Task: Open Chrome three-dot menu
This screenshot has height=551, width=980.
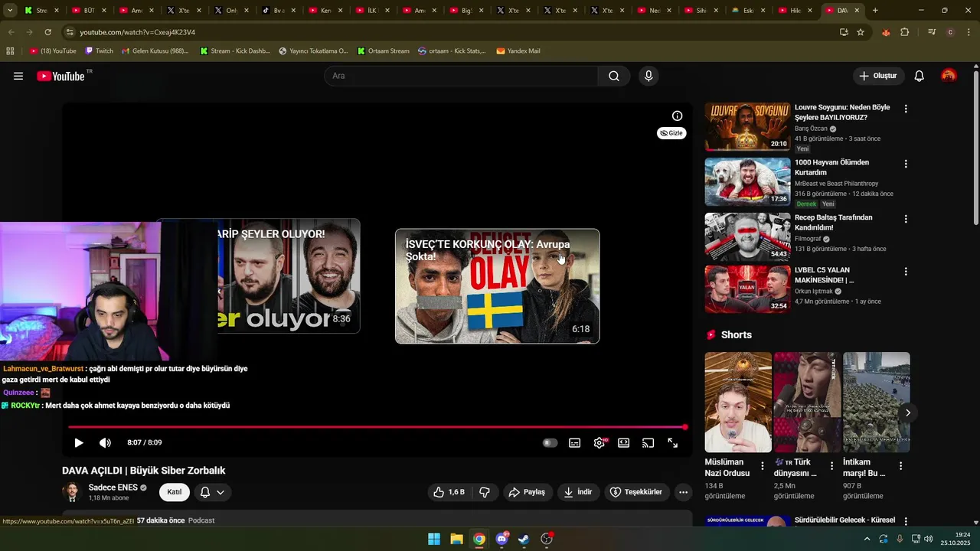Action: coord(969,32)
